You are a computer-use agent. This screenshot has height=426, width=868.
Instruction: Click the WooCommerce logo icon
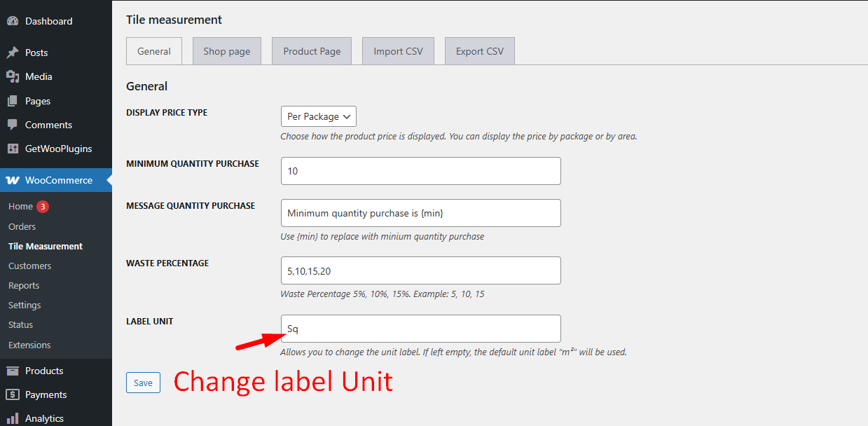(x=13, y=180)
